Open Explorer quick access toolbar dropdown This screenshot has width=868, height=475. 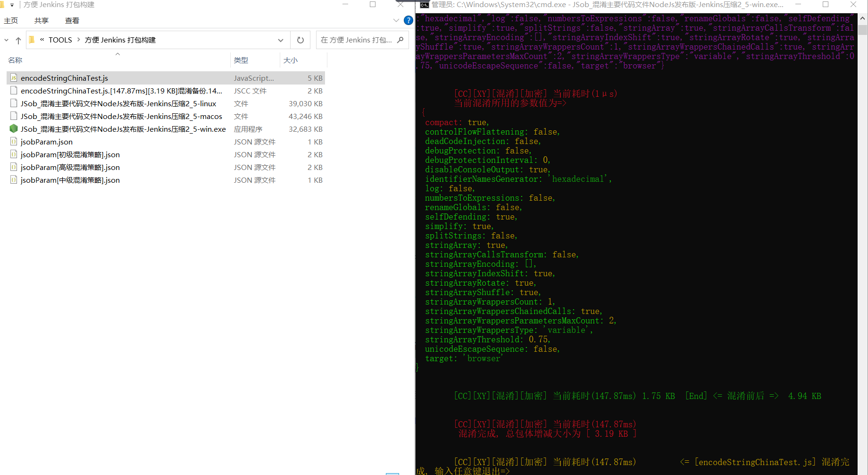12,5
